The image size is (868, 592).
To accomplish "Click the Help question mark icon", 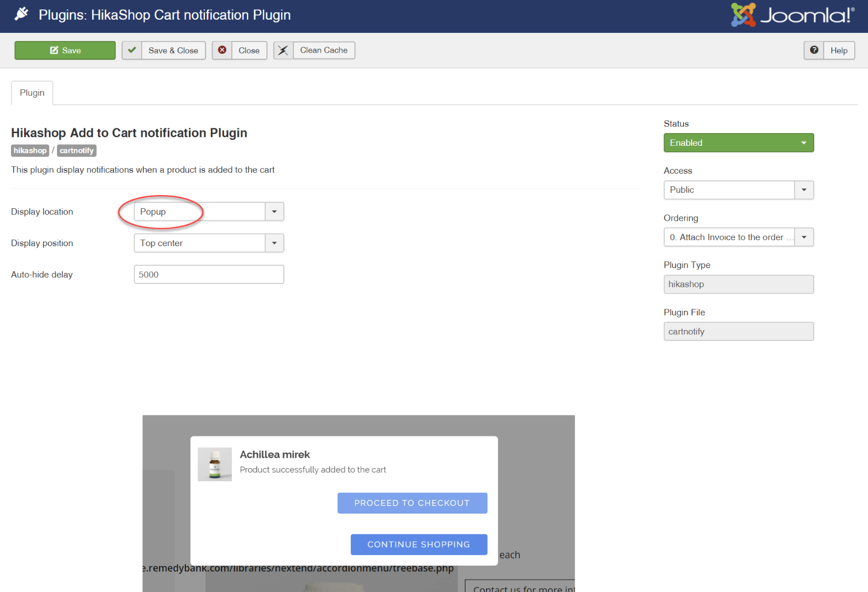I will tap(814, 50).
